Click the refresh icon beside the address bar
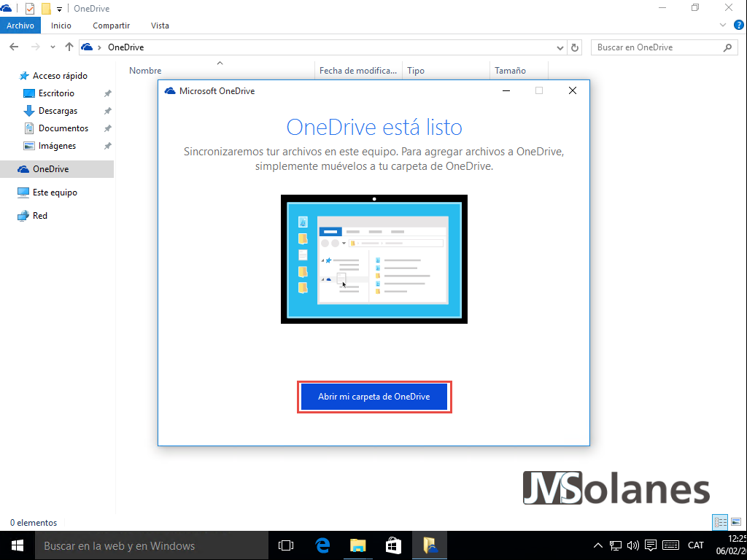Image resolution: width=747 pixels, height=560 pixels. point(575,47)
